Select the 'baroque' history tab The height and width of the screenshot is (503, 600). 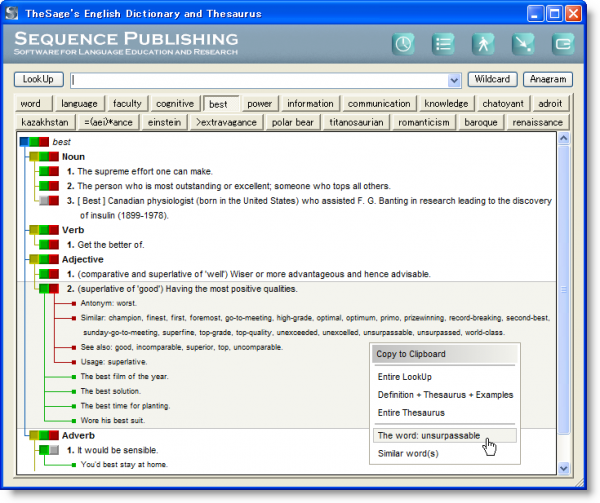point(481,122)
